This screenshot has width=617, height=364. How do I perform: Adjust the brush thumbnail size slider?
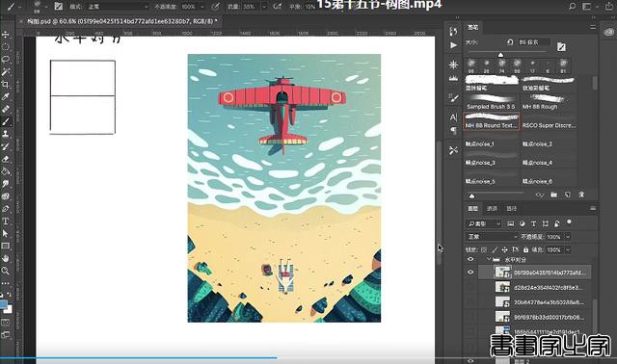click(x=471, y=195)
